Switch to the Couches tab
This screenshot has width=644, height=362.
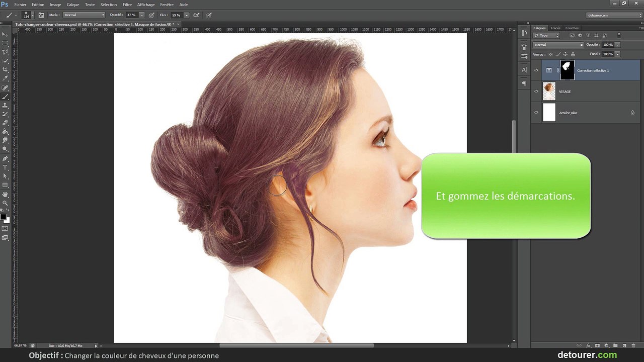pyautogui.click(x=572, y=28)
